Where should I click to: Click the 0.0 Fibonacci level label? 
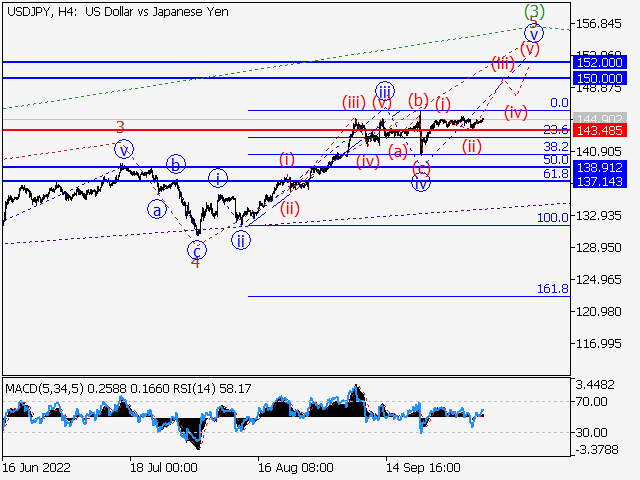(559, 103)
